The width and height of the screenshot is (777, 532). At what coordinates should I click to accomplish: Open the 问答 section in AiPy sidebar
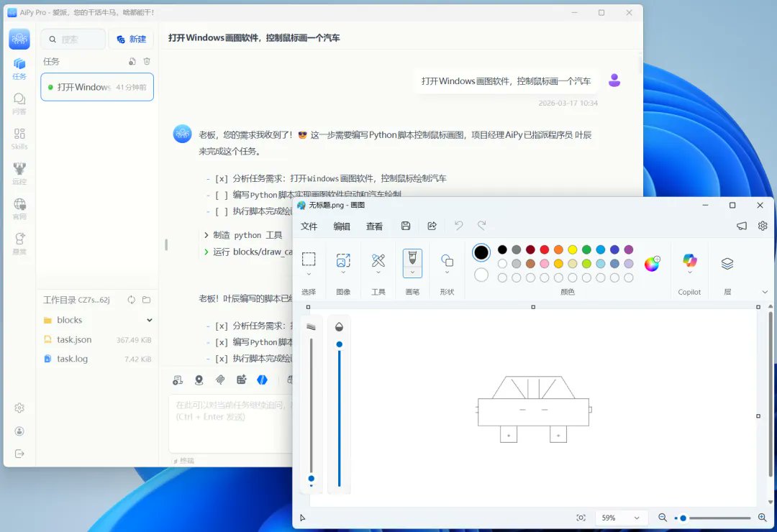pos(19,104)
